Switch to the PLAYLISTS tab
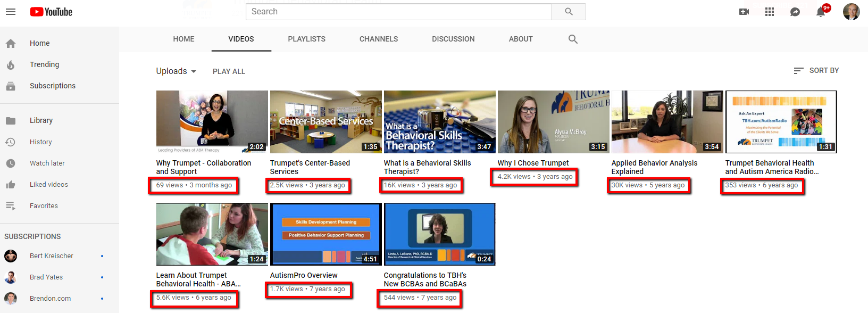 (x=307, y=39)
